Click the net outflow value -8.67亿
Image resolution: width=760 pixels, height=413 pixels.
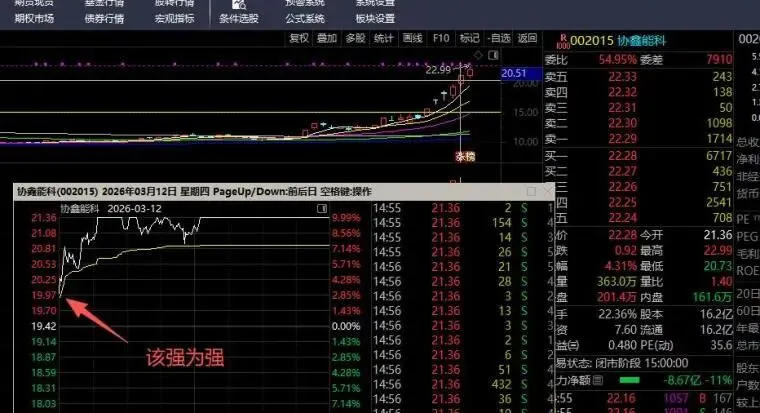(682, 381)
